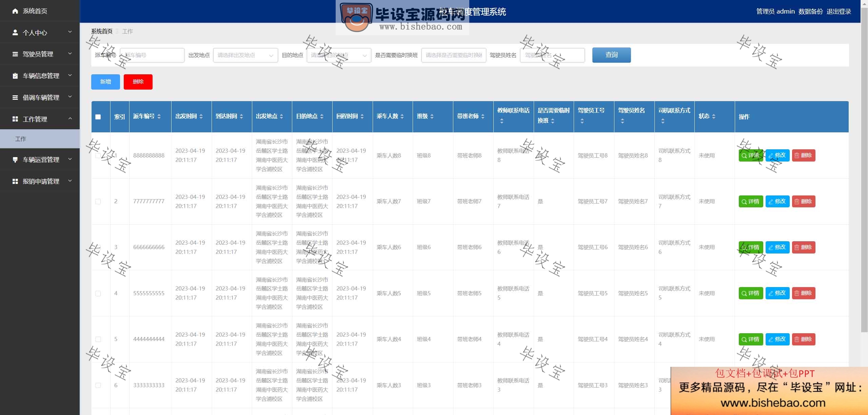This screenshot has width=868, height=415.
Task: Click the grid icon beside 报销申请管理
Action: click(15, 181)
